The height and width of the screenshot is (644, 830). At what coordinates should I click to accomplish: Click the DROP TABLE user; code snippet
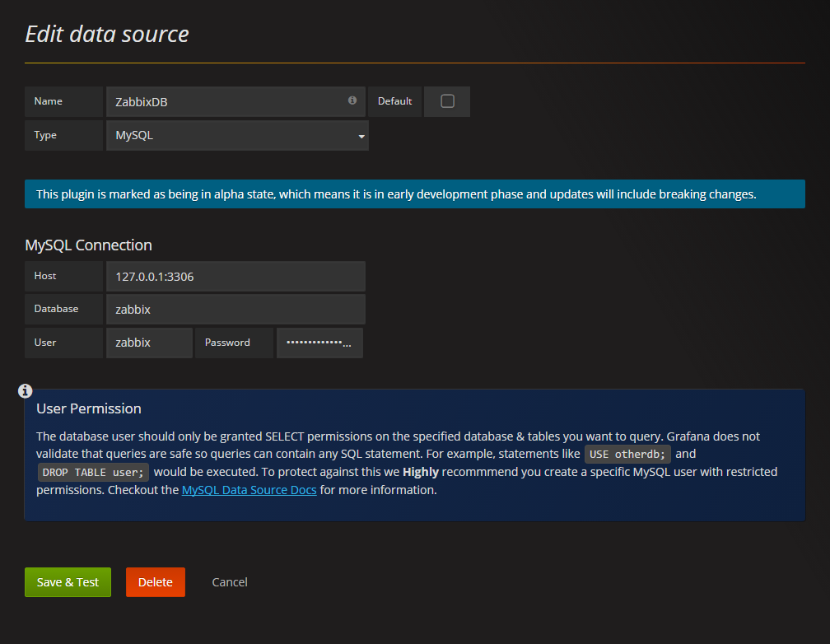pos(92,472)
